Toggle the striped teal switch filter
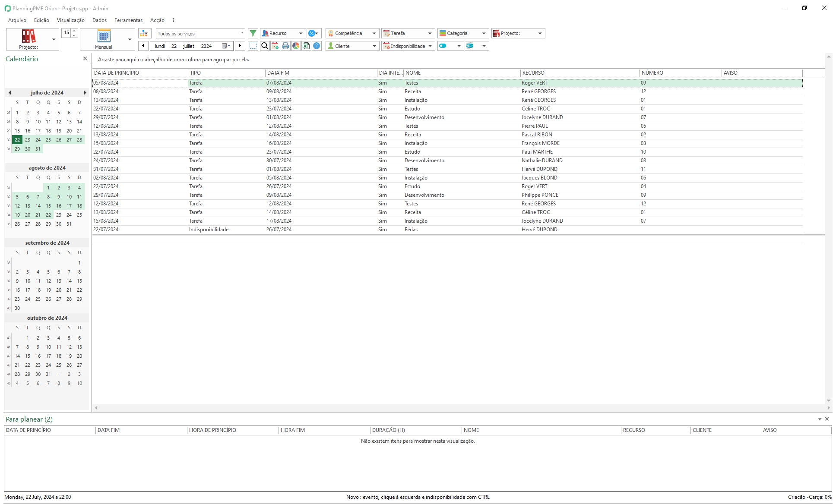Viewport: 836px width, 504px height. (470, 46)
